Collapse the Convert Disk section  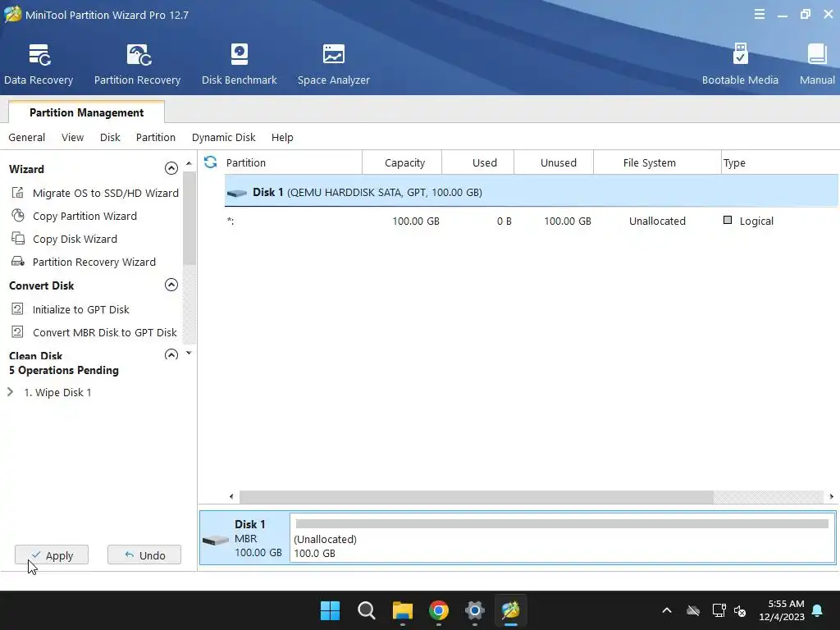pos(171,285)
